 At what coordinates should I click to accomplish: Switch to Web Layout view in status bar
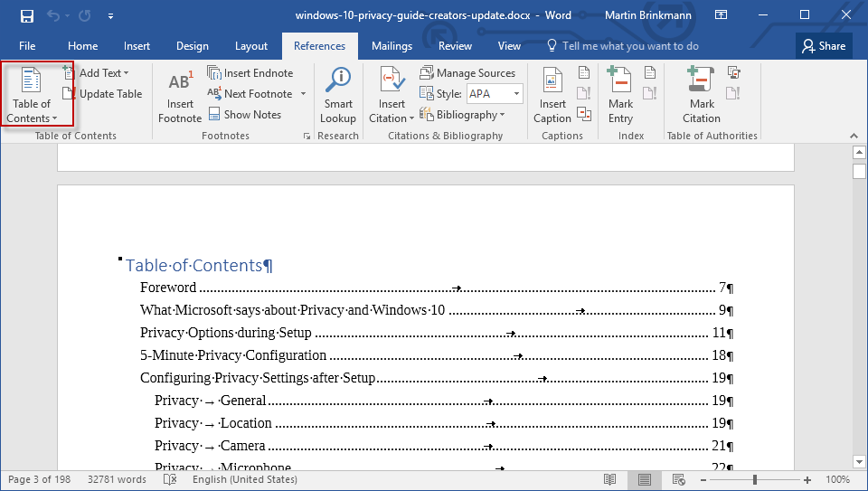(x=679, y=479)
